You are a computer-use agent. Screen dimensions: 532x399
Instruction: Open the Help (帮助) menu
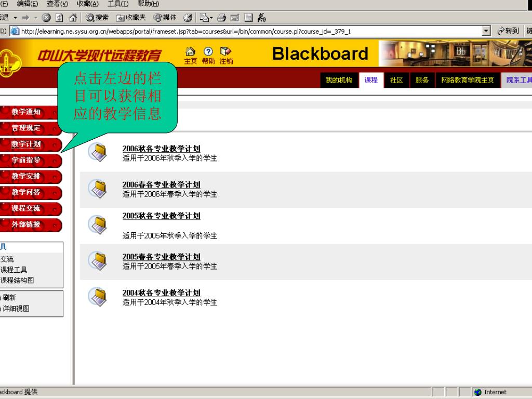tap(148, 4)
